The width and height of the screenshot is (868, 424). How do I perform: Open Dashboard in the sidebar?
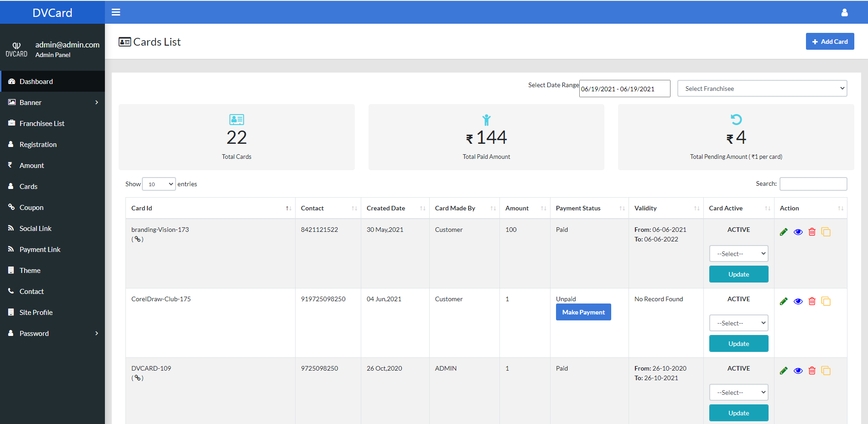point(52,81)
